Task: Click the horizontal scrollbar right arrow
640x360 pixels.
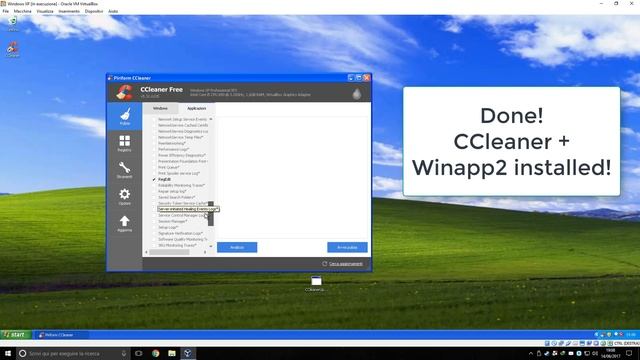Action: 205,252
